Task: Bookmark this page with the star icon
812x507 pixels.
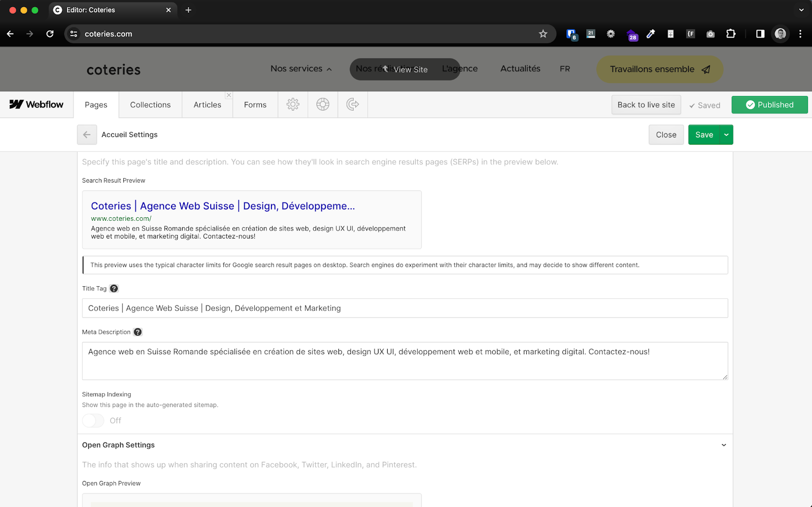Action: coord(543,34)
